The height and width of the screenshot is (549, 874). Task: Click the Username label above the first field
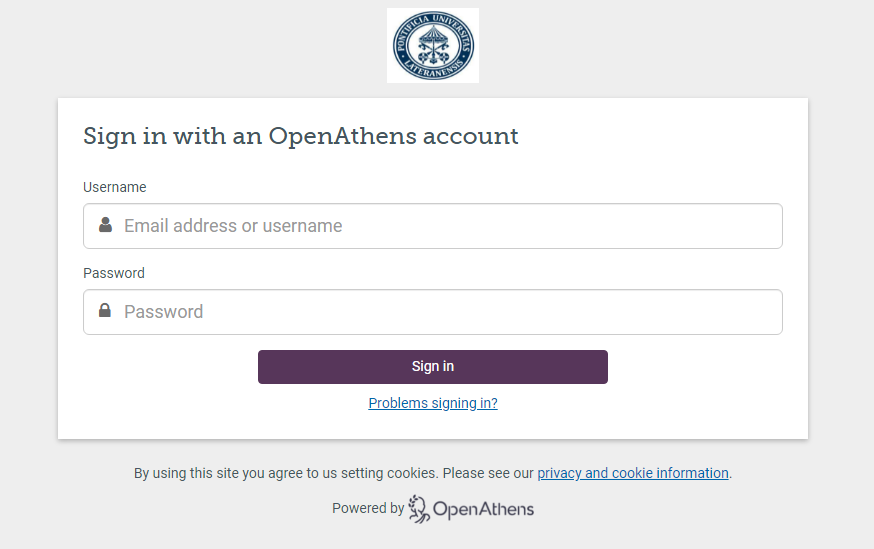(x=115, y=187)
